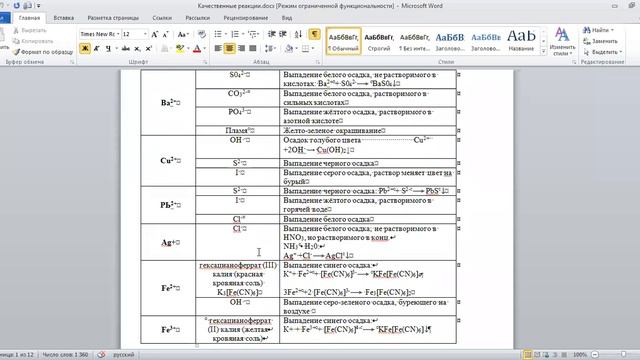Toggle bold formatting (Ж)
640x360 pixels.
tap(85, 49)
